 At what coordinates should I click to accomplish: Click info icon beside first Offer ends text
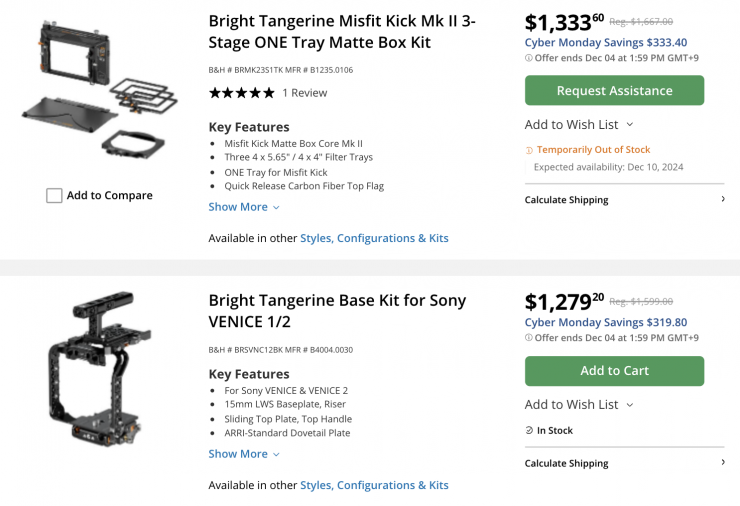tap(529, 58)
